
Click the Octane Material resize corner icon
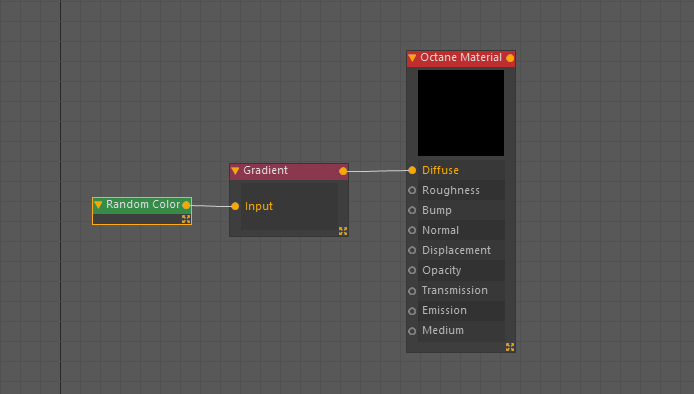click(x=510, y=347)
